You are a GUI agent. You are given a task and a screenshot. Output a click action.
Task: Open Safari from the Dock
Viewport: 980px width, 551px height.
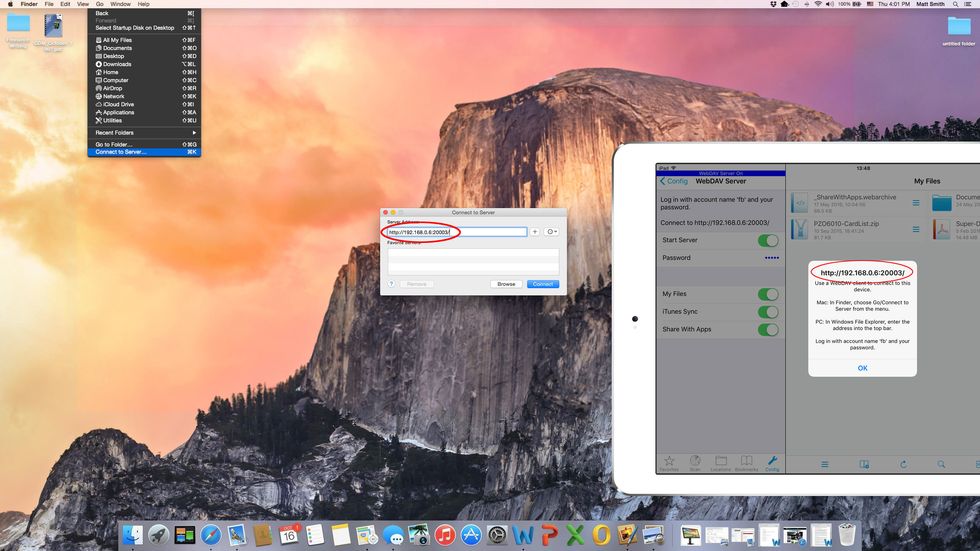tap(210, 536)
